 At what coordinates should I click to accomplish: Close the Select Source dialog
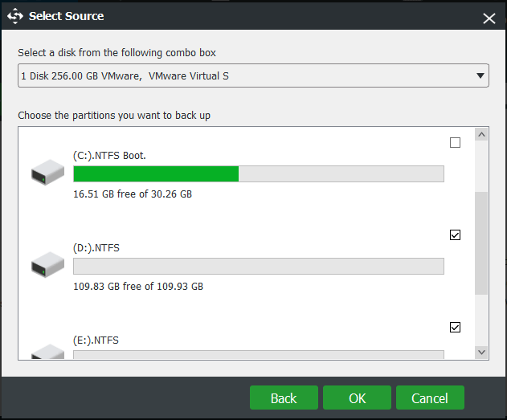pos(489,18)
